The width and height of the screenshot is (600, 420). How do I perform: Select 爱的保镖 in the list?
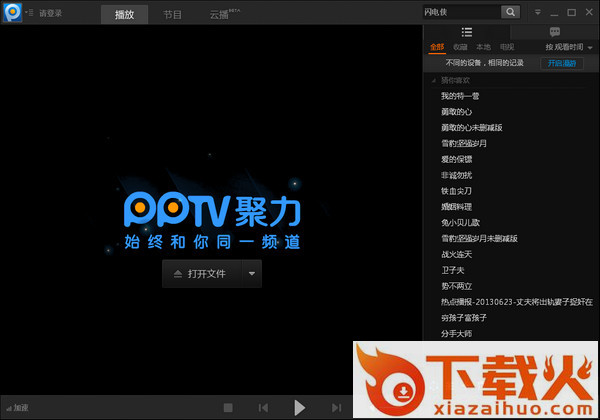click(x=457, y=160)
